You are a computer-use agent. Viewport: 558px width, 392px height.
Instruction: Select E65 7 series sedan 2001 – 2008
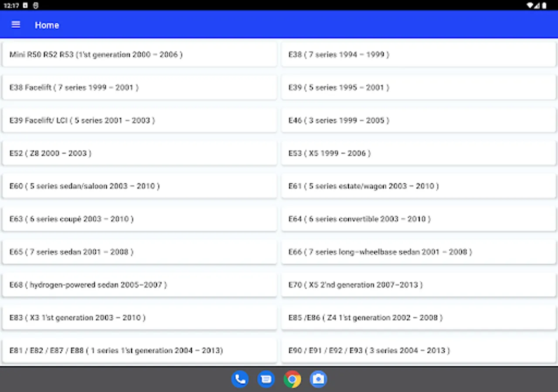point(139,252)
